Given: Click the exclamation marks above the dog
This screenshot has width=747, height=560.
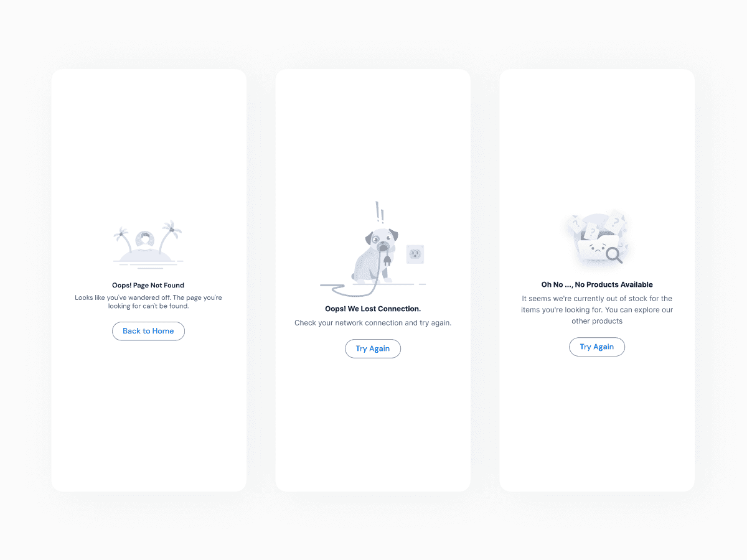Looking at the screenshot, I should coord(379,212).
